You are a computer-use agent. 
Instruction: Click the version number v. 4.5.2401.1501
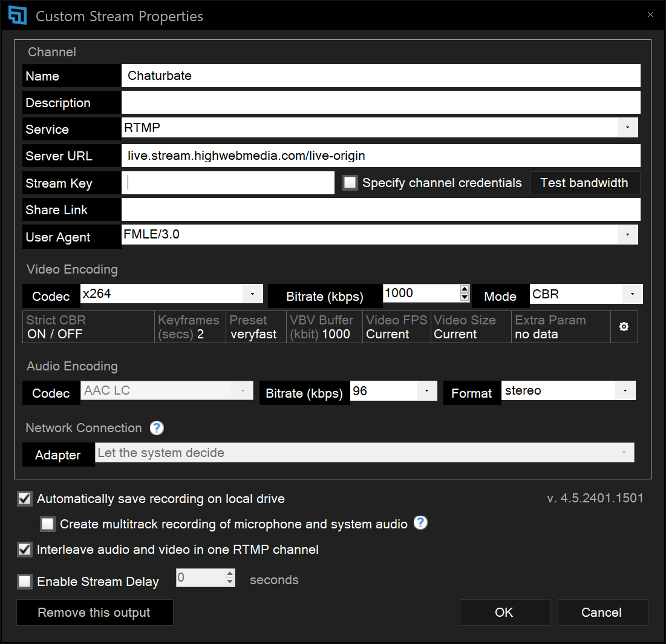coord(595,498)
